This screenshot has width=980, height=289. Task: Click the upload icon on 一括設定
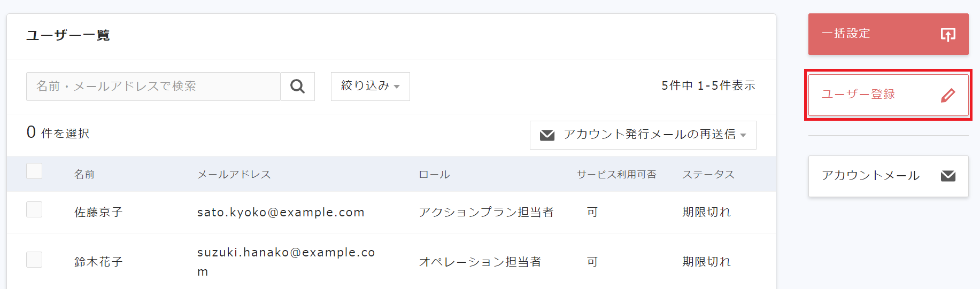point(948,35)
